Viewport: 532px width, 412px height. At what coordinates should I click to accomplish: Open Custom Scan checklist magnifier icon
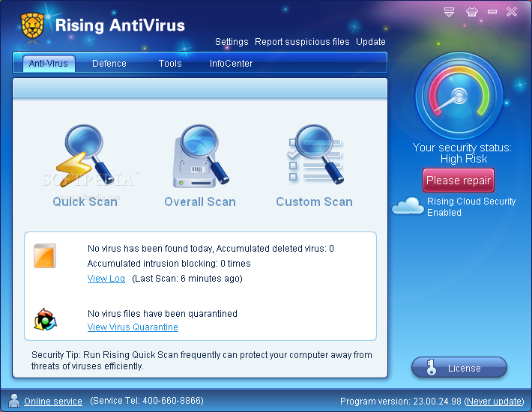[315, 154]
